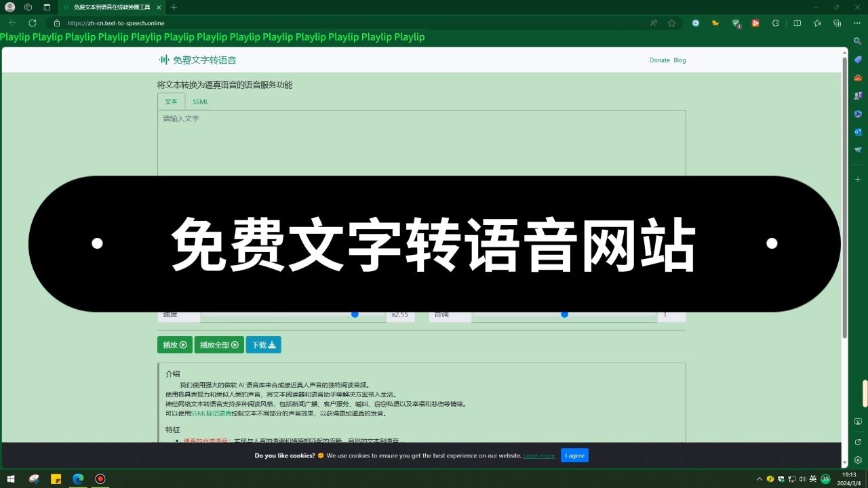
Task: Select the 文本 tab
Action: point(170,101)
